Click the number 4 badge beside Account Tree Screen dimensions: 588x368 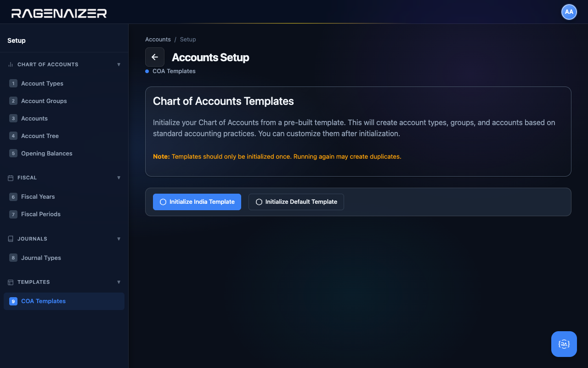click(x=13, y=136)
